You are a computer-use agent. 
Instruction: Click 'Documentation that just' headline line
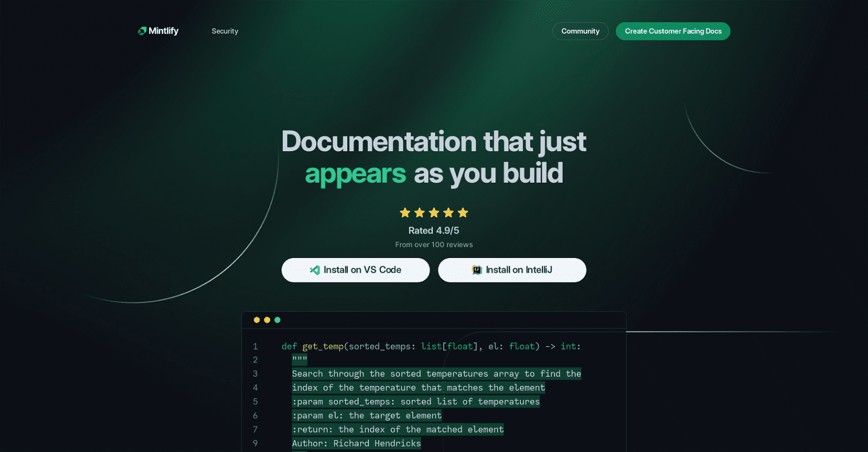pyautogui.click(x=434, y=142)
